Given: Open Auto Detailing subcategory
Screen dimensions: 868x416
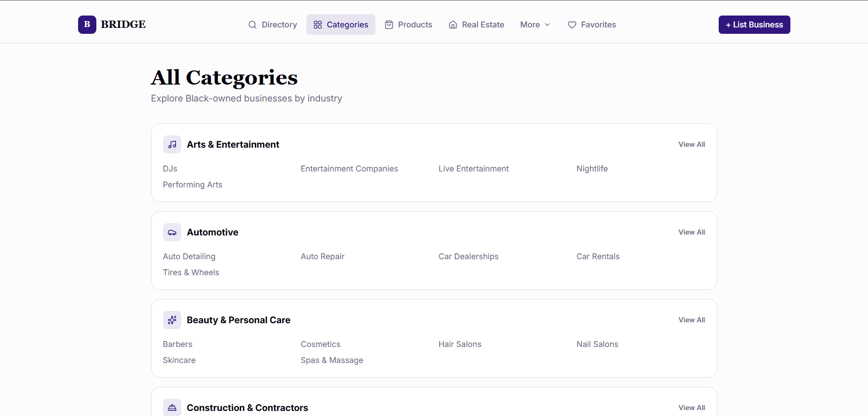Looking at the screenshot, I should point(189,256).
